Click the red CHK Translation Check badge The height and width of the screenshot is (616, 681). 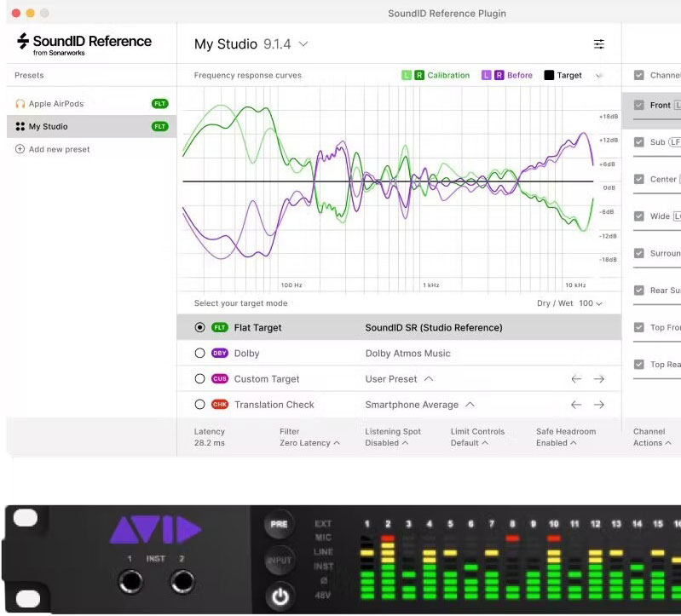220,404
